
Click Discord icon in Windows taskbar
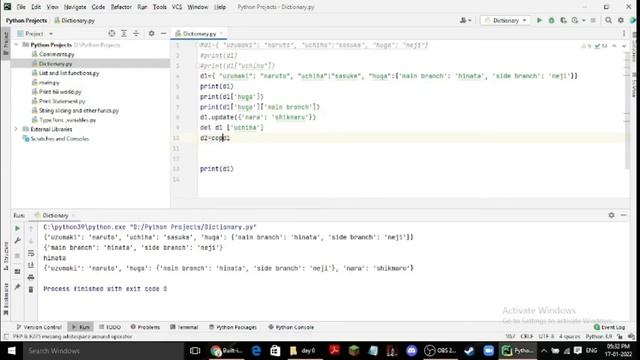pyautogui.click(x=411, y=351)
